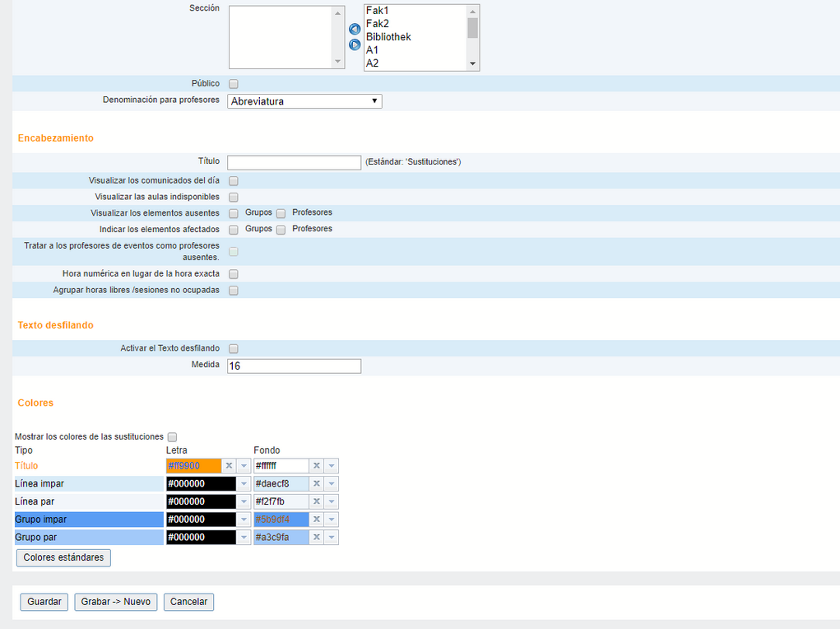
Task: Enable Visualizar las aulas indisponibles
Action: (234, 198)
